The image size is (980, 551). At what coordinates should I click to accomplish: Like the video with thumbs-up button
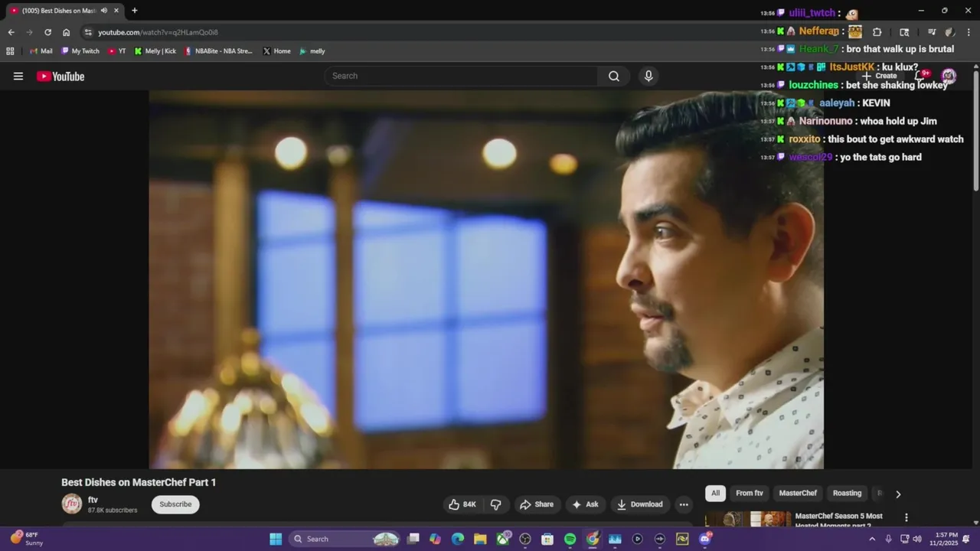tap(462, 504)
